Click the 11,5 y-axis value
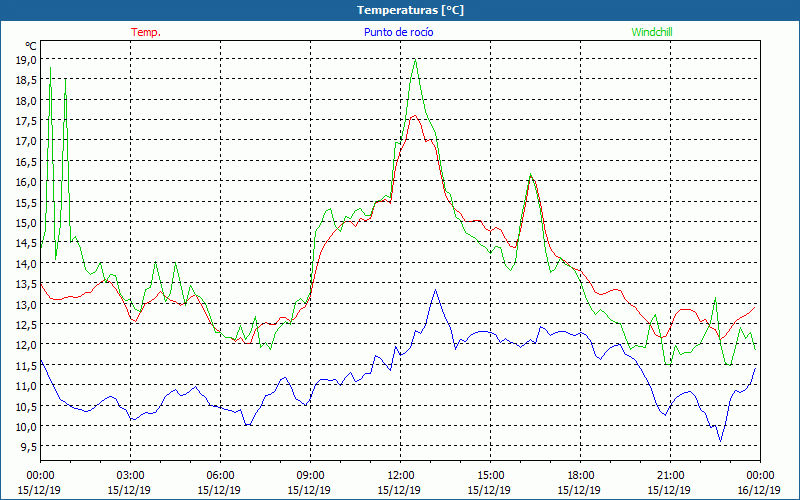800x500 pixels. (x=27, y=365)
